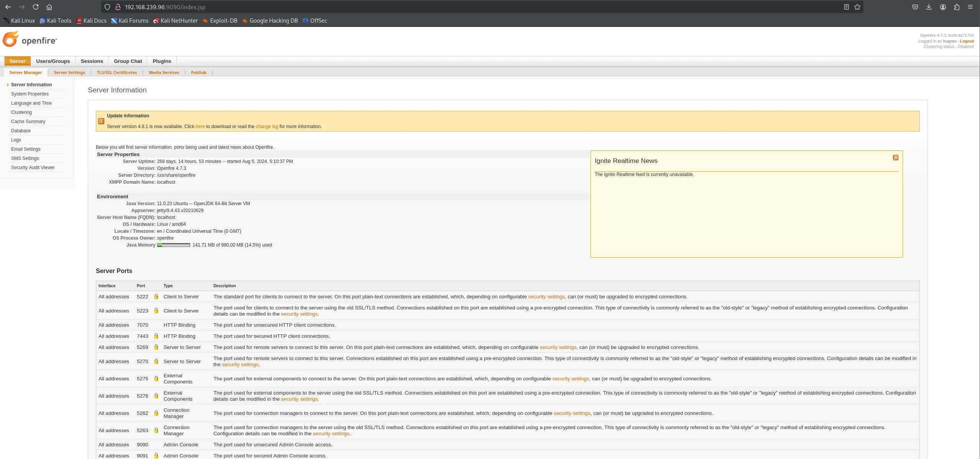Screen dimensions: 980x459
Task: Open SMS Settings in the sidebar
Action: pos(25,158)
